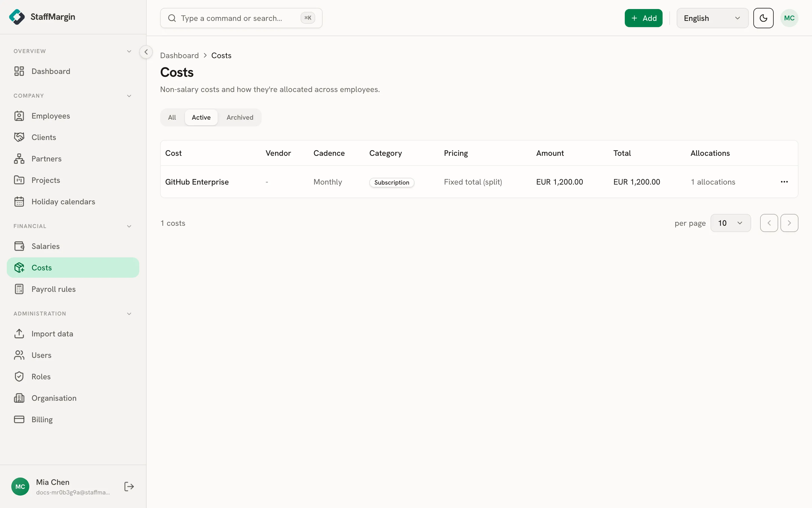Click the Cadence column header

pyautogui.click(x=329, y=153)
